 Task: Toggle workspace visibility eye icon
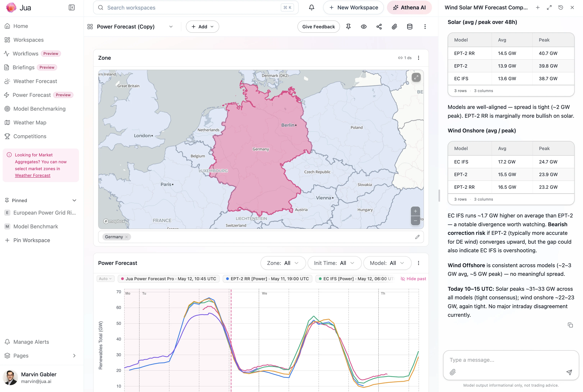click(x=364, y=26)
